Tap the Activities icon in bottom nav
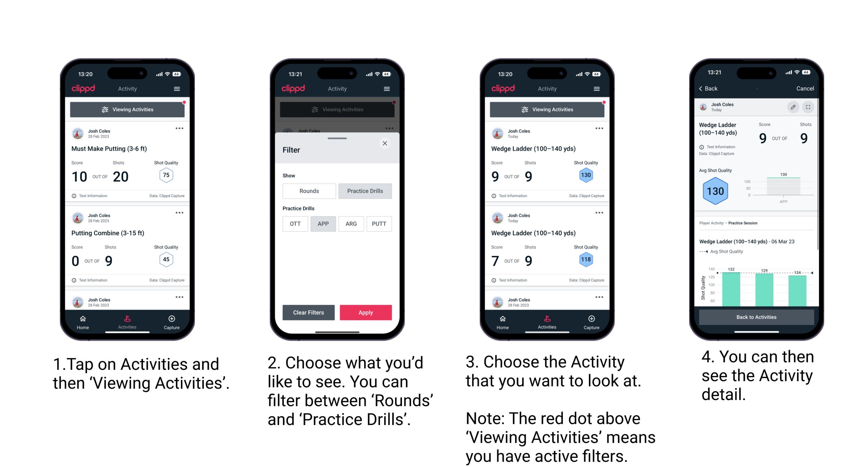 coord(126,321)
